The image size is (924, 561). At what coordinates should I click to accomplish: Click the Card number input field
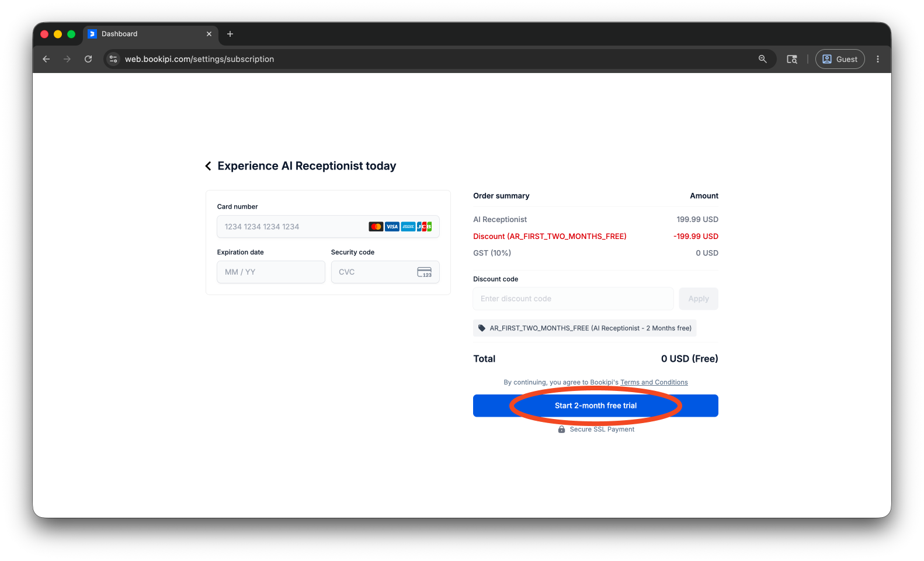[x=328, y=227]
